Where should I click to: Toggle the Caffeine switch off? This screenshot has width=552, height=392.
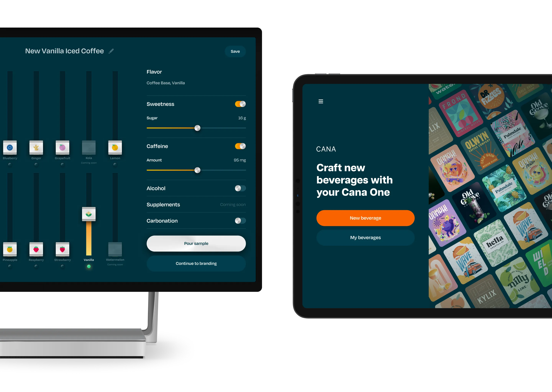(240, 145)
